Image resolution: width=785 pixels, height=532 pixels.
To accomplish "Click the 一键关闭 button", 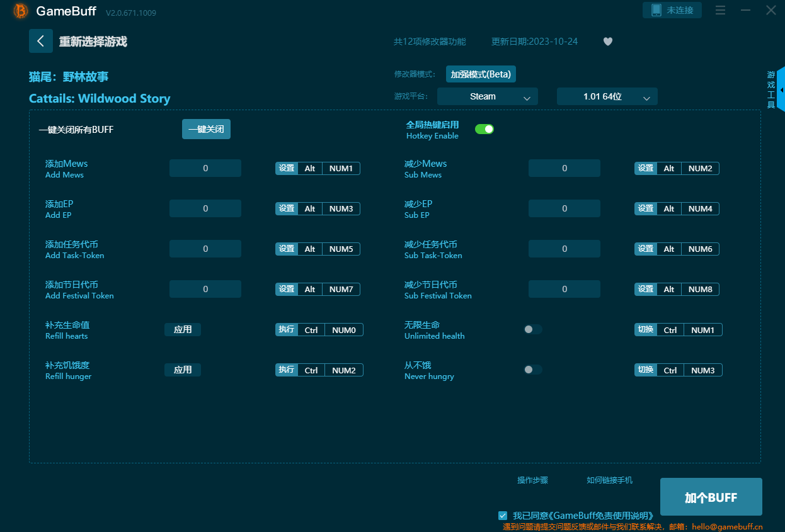I will [x=206, y=129].
